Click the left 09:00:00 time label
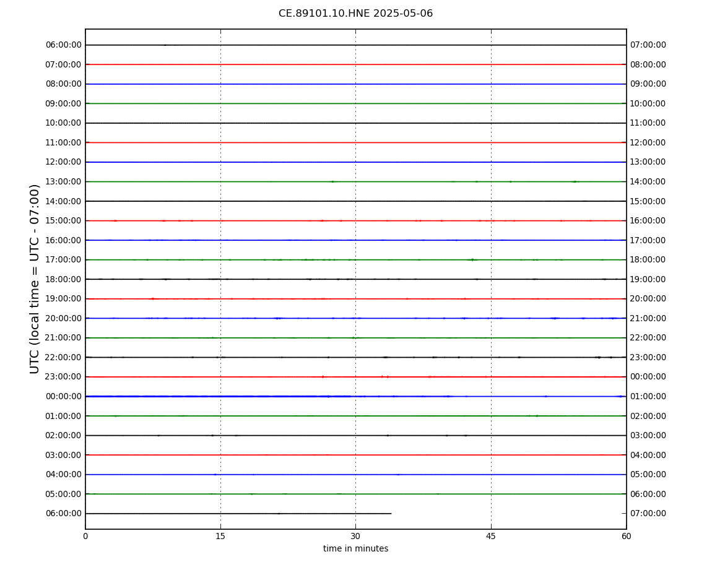Image resolution: width=712 pixels, height=588 pixels. coord(63,103)
